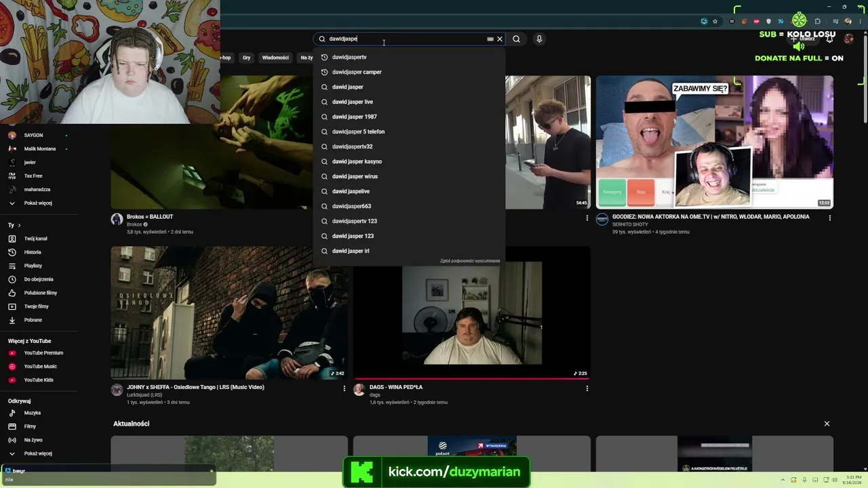Viewport: 868px width, 488px height.
Task: Start voice search with the microphone
Action: [x=539, y=39]
